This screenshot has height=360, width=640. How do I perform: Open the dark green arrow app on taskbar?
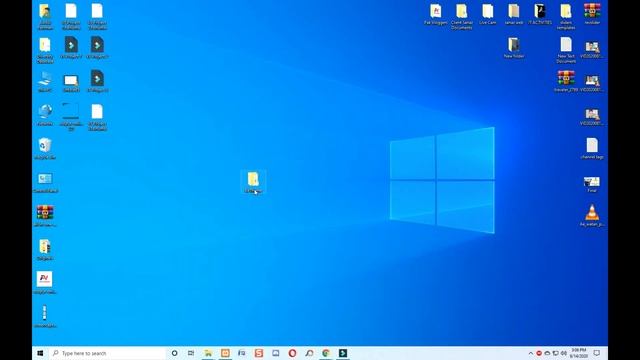343,353
